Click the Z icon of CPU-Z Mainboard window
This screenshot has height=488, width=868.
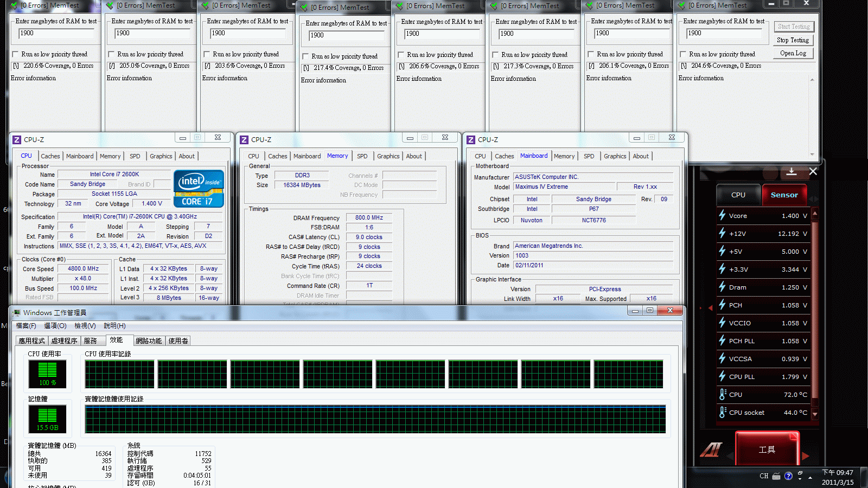click(x=471, y=140)
